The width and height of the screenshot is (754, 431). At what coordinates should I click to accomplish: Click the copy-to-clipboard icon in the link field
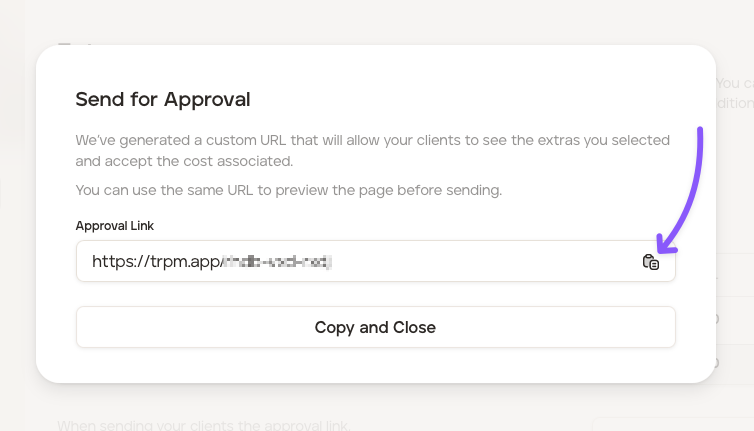coord(650,262)
